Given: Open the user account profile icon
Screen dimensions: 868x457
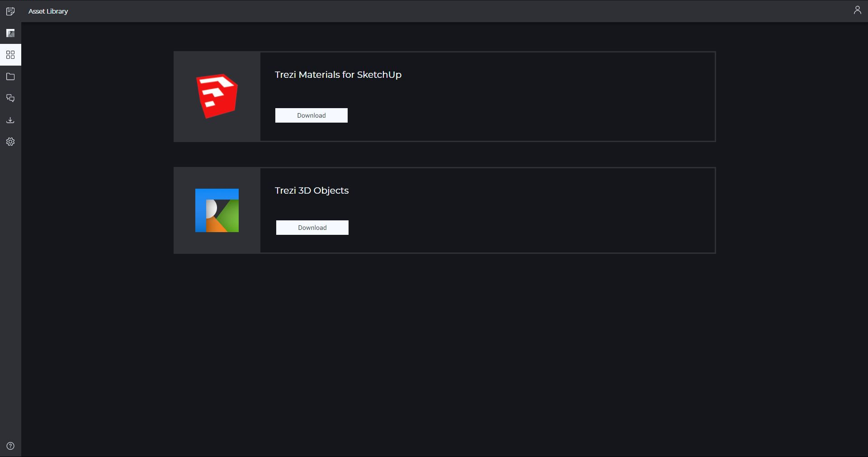Looking at the screenshot, I should [x=857, y=10].
